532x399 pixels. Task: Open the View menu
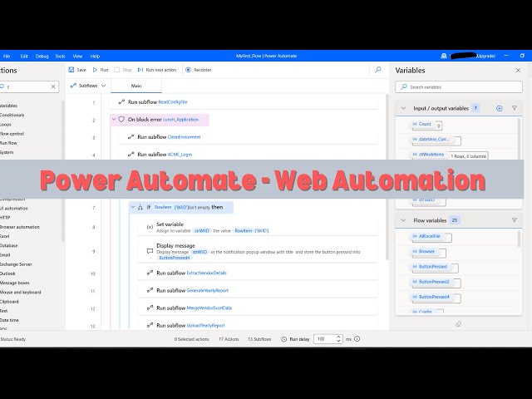77,56
